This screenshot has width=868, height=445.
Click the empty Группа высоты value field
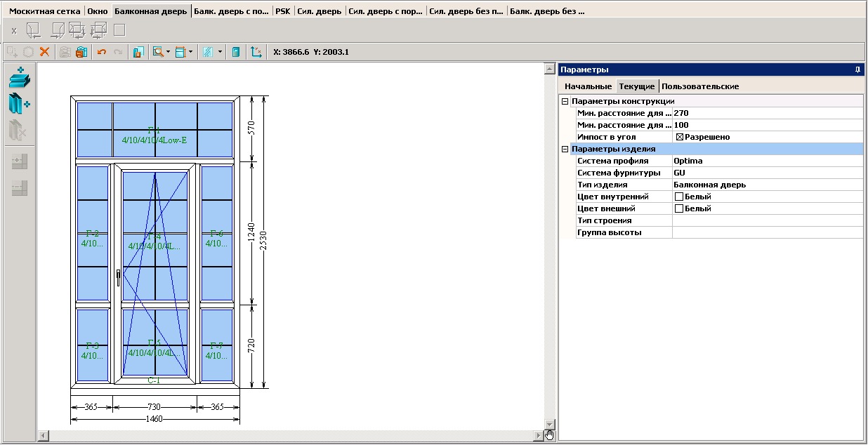click(767, 232)
